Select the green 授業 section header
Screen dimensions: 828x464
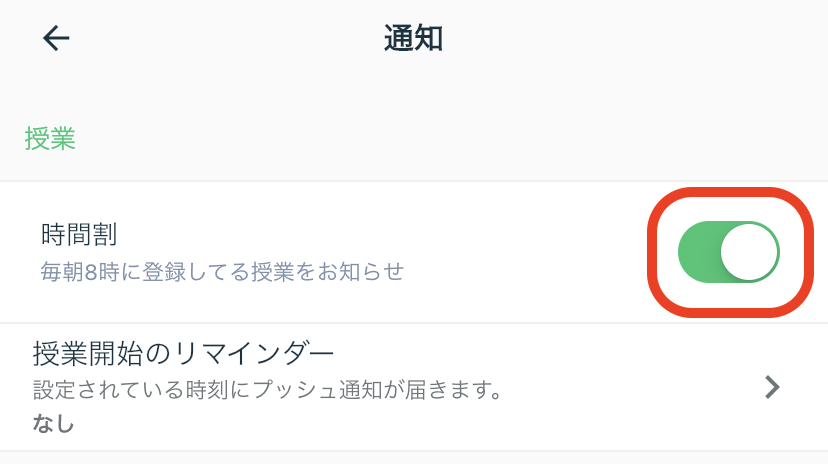pyautogui.click(x=50, y=139)
